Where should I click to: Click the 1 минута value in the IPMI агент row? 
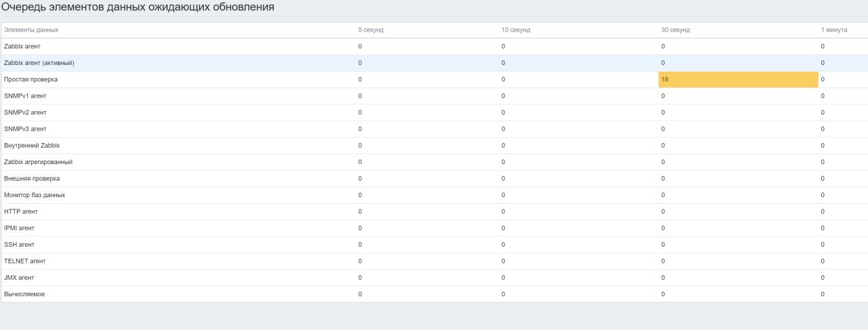[823, 228]
